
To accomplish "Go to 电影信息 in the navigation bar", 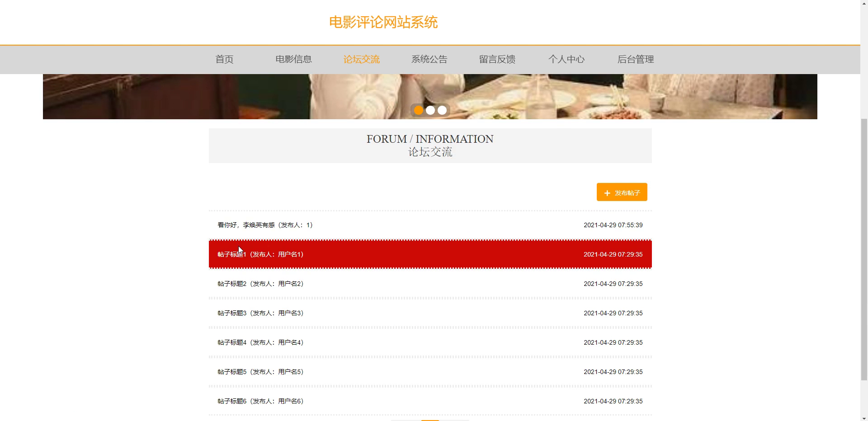I will pyautogui.click(x=294, y=59).
